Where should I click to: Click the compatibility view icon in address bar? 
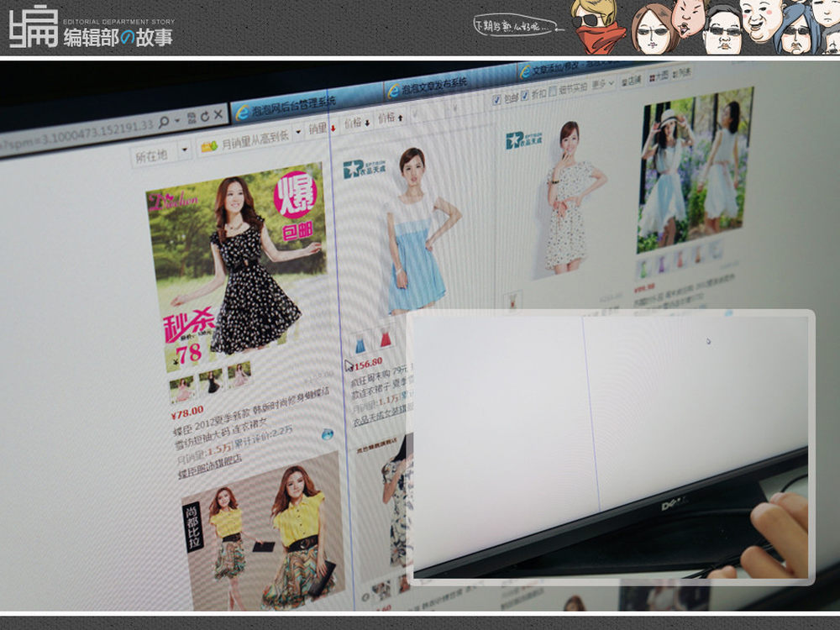[x=191, y=118]
